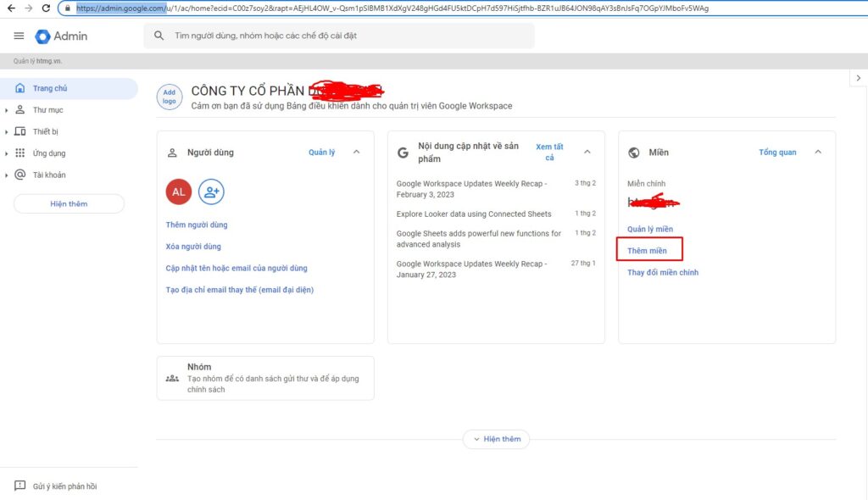This screenshot has height=500, width=868.
Task: Click the Add logo circle
Action: click(170, 97)
